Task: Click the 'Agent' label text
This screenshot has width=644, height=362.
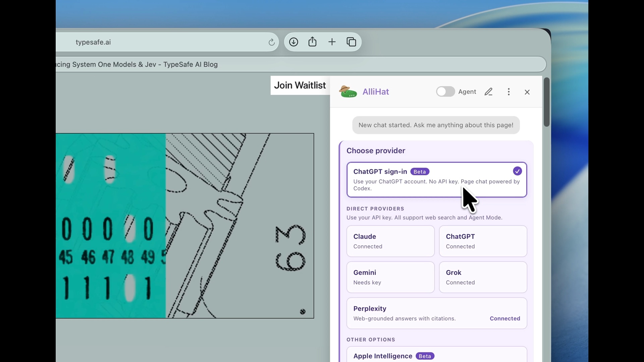Action: [x=467, y=92]
